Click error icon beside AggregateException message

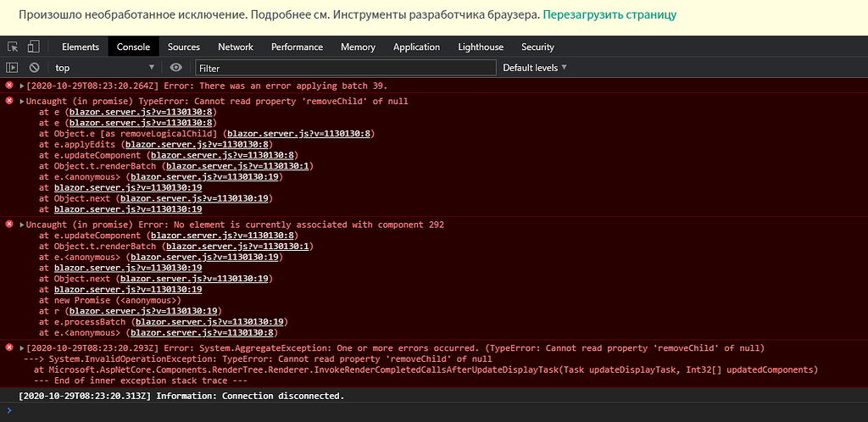click(9, 348)
